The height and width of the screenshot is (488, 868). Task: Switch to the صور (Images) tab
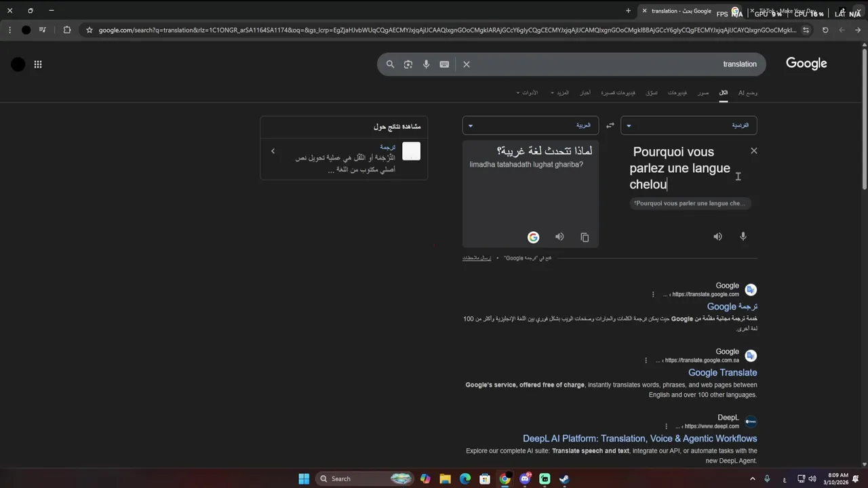coord(703,93)
